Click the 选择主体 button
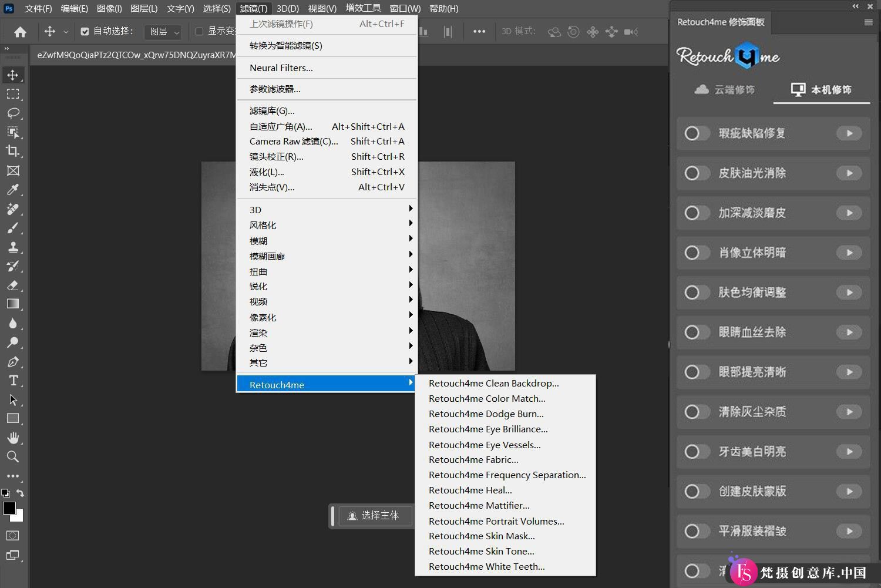The width and height of the screenshot is (881, 588). [x=375, y=516]
